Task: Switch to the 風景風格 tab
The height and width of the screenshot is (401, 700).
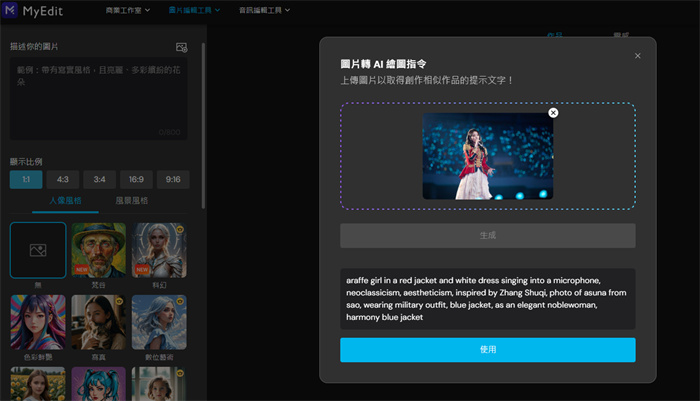Action: click(131, 201)
